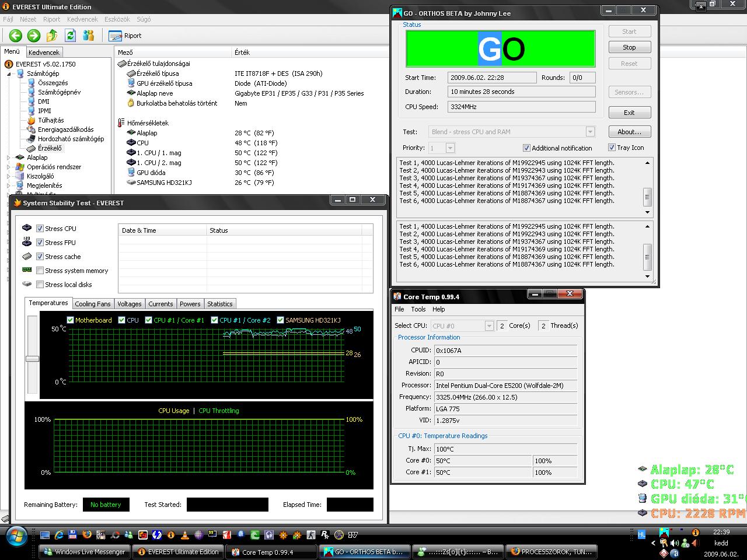747x560 pixels.
Task: Switch to the Currents tab
Action: tap(160, 304)
